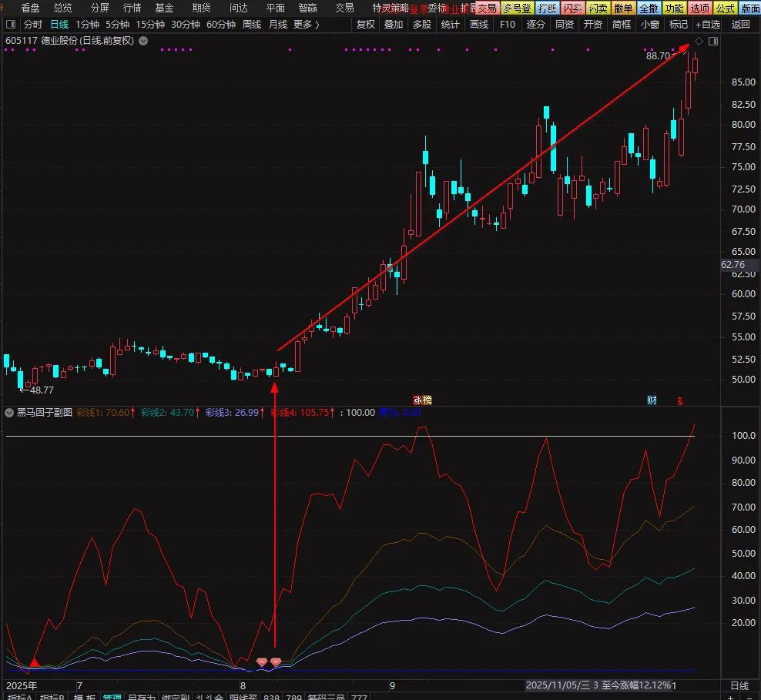Click the panel layout icon at top-right of chart

(712, 41)
